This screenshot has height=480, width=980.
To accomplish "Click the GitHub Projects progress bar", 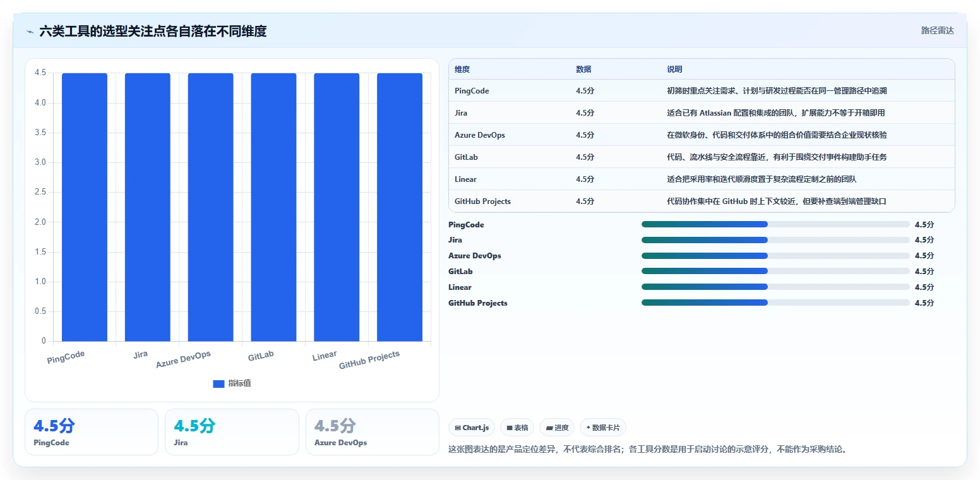I will [775, 303].
